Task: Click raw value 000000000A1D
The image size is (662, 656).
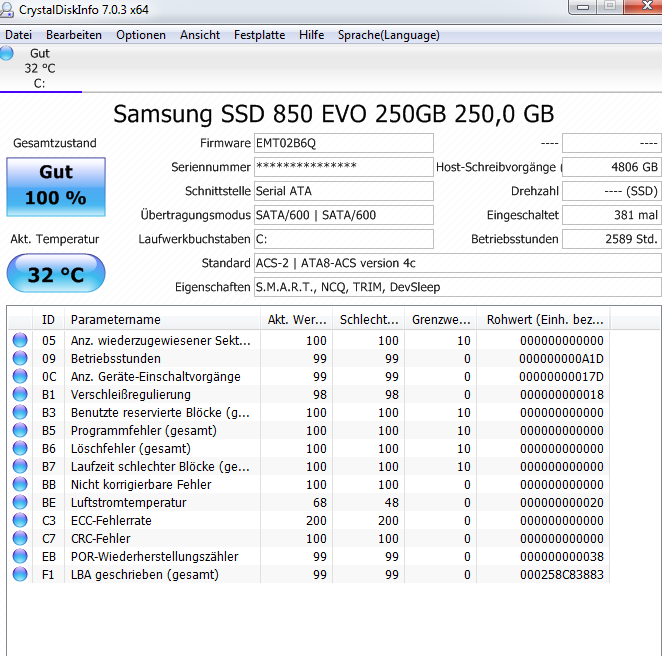Action: pyautogui.click(x=562, y=358)
